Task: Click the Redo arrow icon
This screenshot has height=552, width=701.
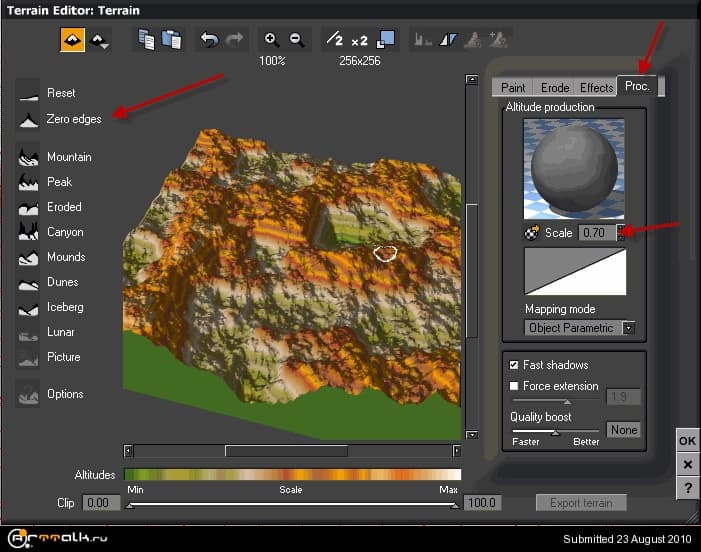Action: pyautogui.click(x=234, y=40)
